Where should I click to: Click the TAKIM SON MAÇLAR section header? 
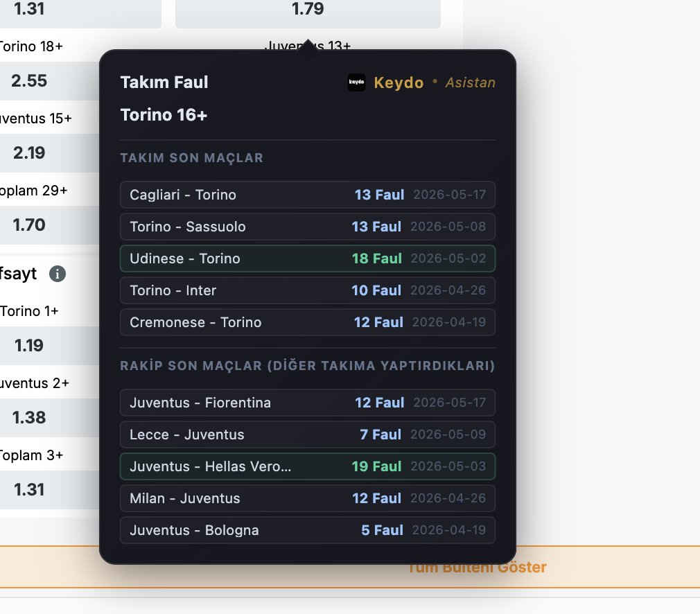[x=192, y=157]
